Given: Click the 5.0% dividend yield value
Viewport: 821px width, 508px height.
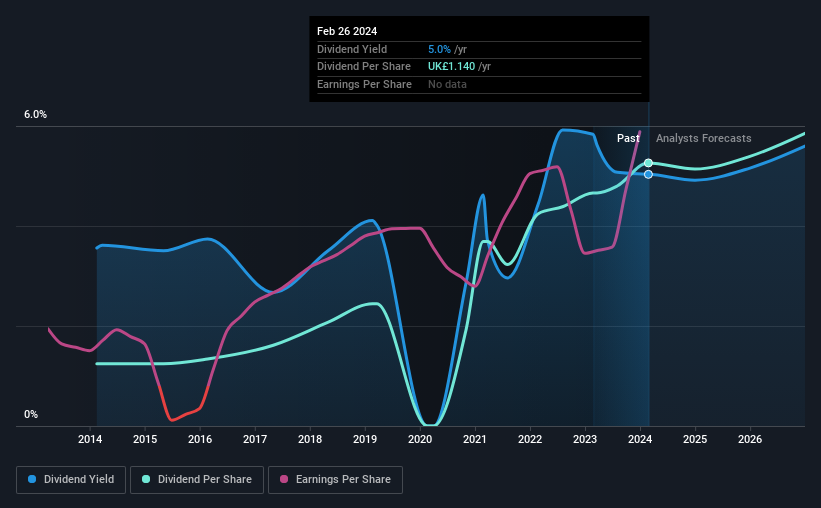Looking at the screenshot, I should tap(439, 49).
